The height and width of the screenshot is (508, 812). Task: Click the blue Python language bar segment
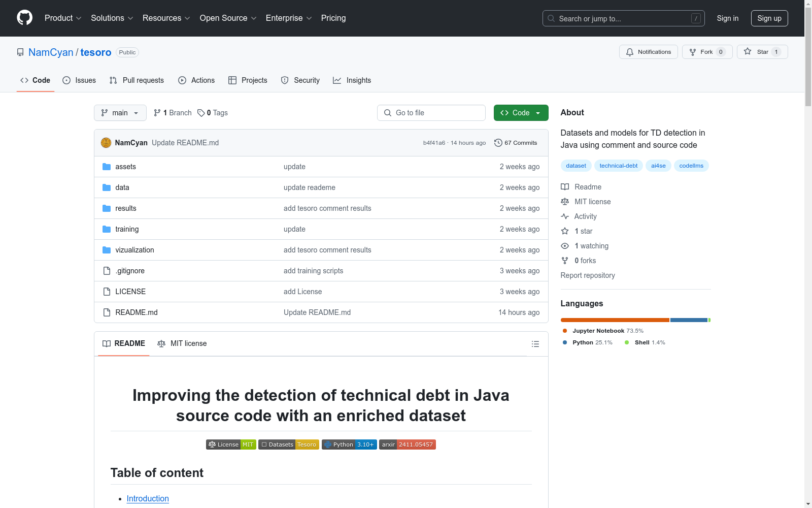tap(689, 320)
